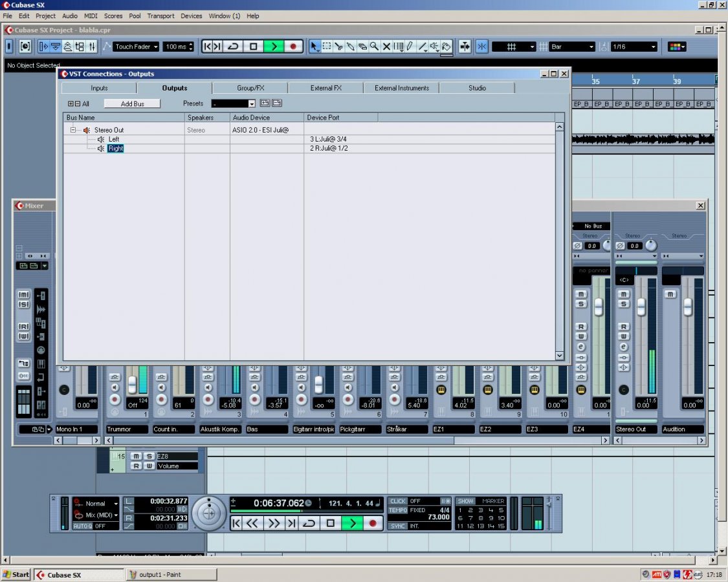Click device port 2 R:Juli@ 1/2

[329, 149]
